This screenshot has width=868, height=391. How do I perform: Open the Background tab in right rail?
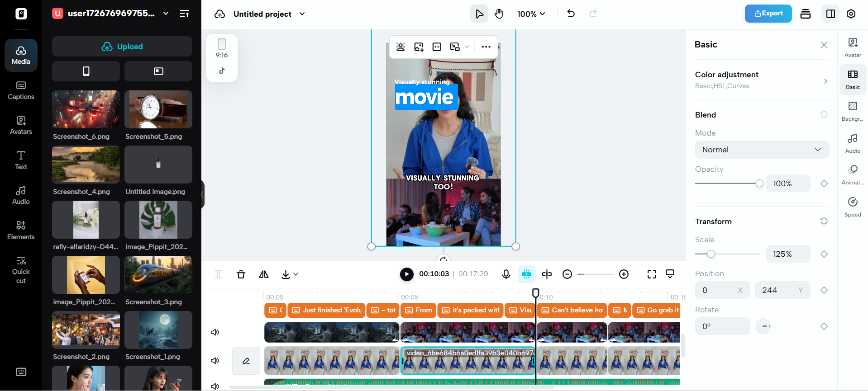tap(853, 111)
